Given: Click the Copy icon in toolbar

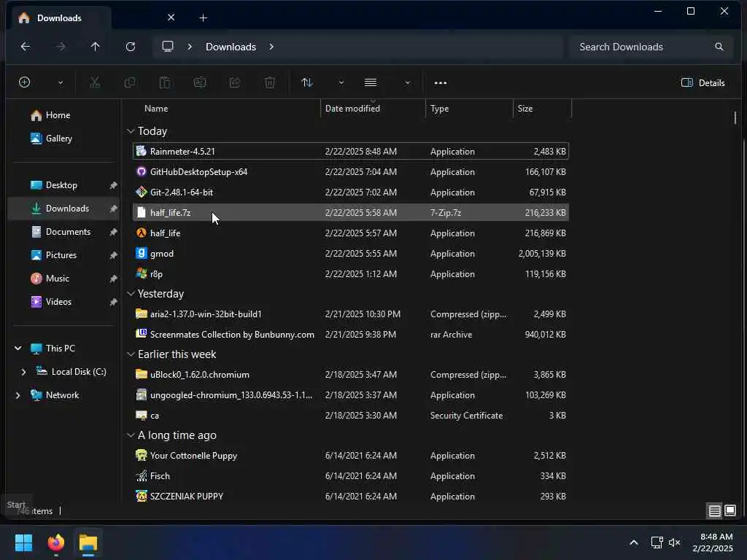Looking at the screenshot, I should pyautogui.click(x=130, y=82).
